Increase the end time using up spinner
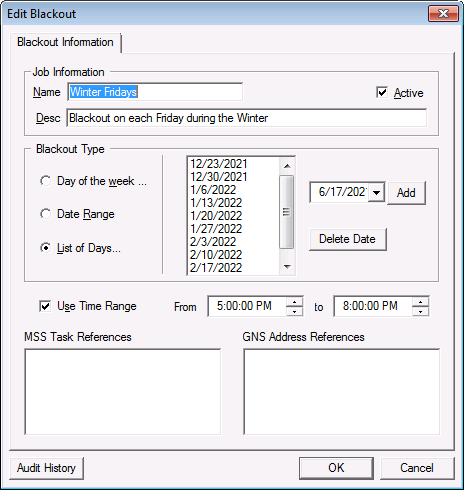The image size is (464, 490). point(420,302)
